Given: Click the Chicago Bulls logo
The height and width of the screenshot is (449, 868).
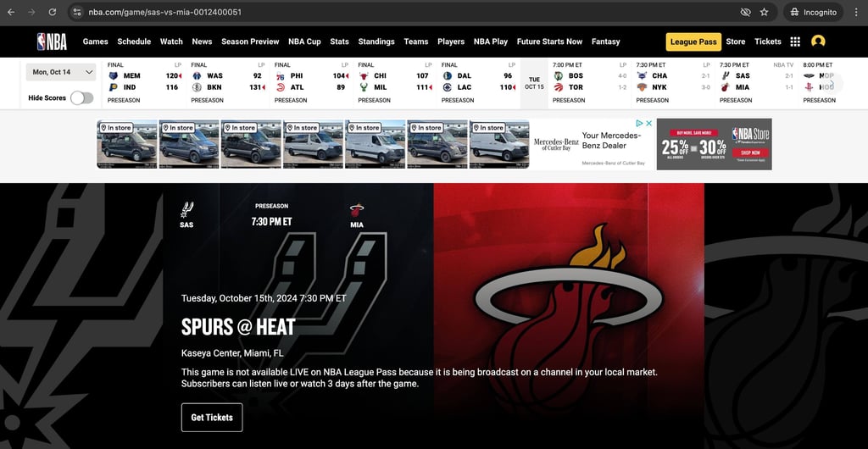Looking at the screenshot, I should (x=364, y=75).
